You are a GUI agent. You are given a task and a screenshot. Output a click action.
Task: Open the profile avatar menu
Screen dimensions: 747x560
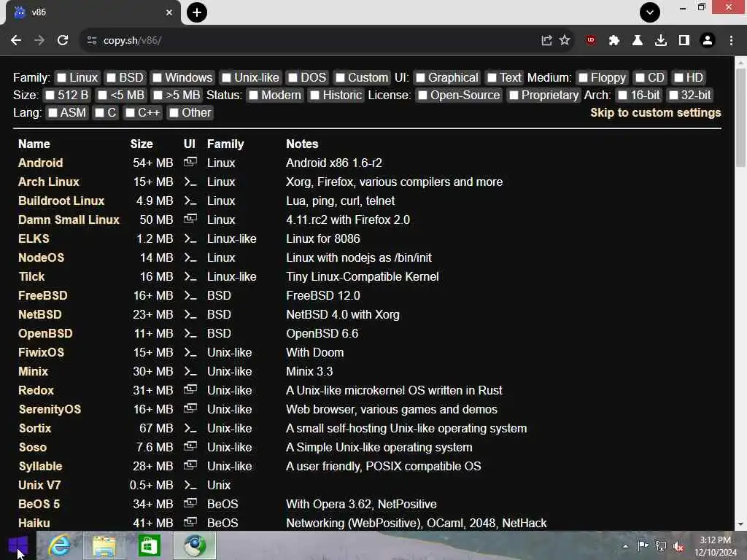[708, 41]
